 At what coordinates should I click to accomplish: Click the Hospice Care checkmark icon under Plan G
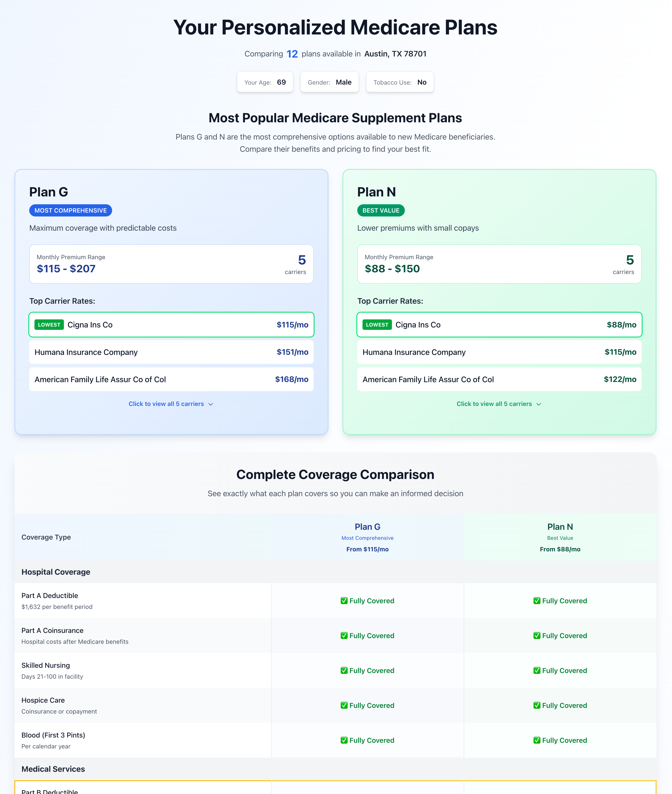344,706
